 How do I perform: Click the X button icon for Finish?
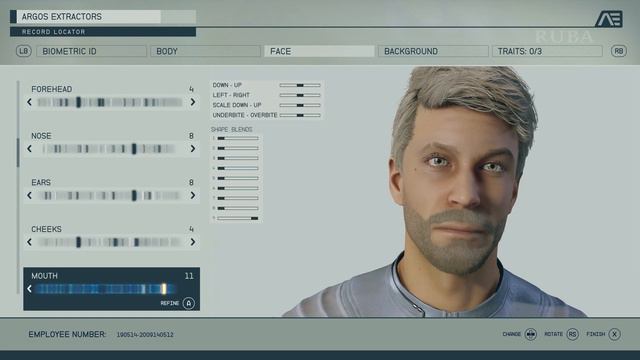pyautogui.click(x=614, y=334)
